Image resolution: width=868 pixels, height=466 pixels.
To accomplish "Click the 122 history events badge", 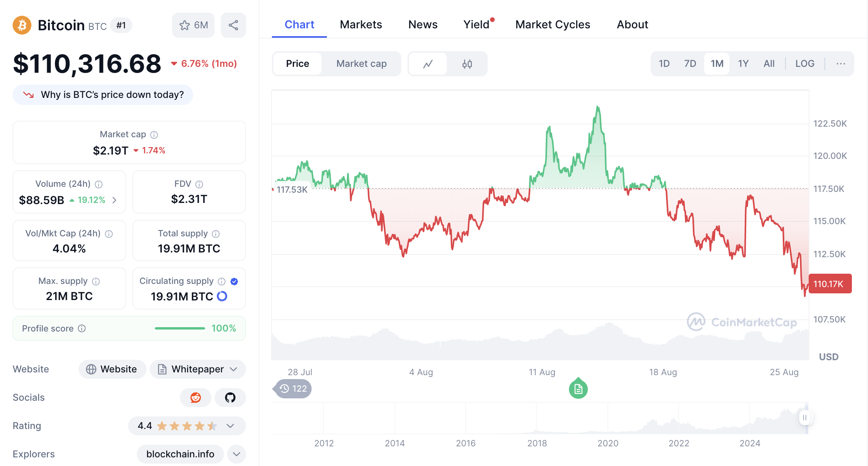I will [292, 389].
